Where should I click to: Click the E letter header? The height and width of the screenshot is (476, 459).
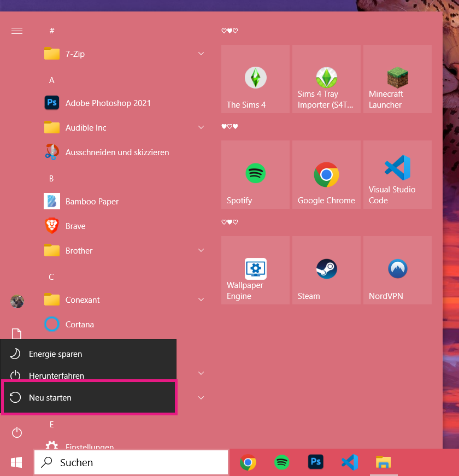point(51,425)
